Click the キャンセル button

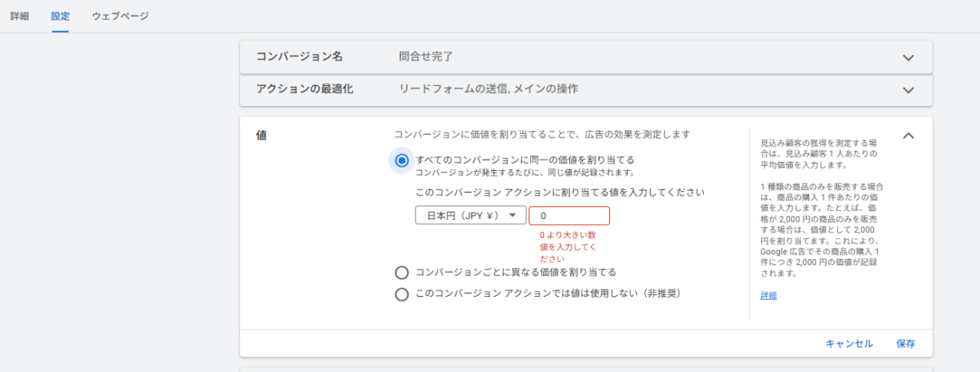click(849, 343)
